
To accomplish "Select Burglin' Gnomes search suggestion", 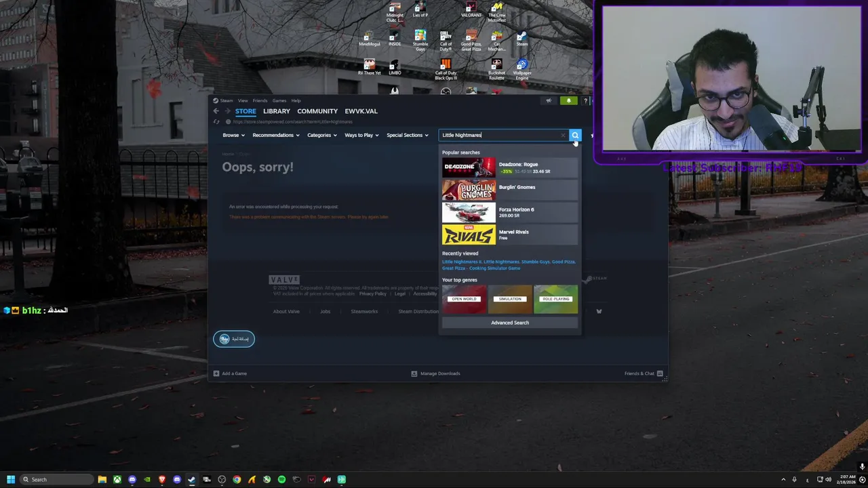I will [x=510, y=190].
